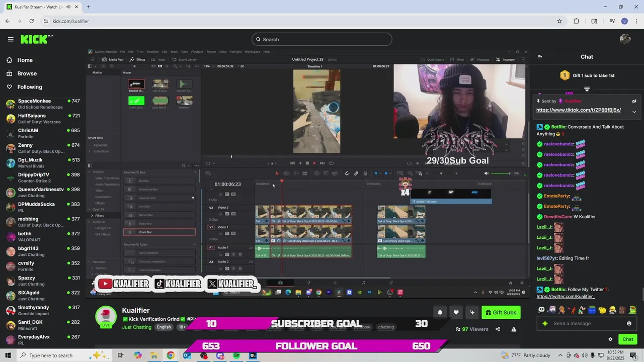Select Filters in the Open FX tree

(100, 216)
